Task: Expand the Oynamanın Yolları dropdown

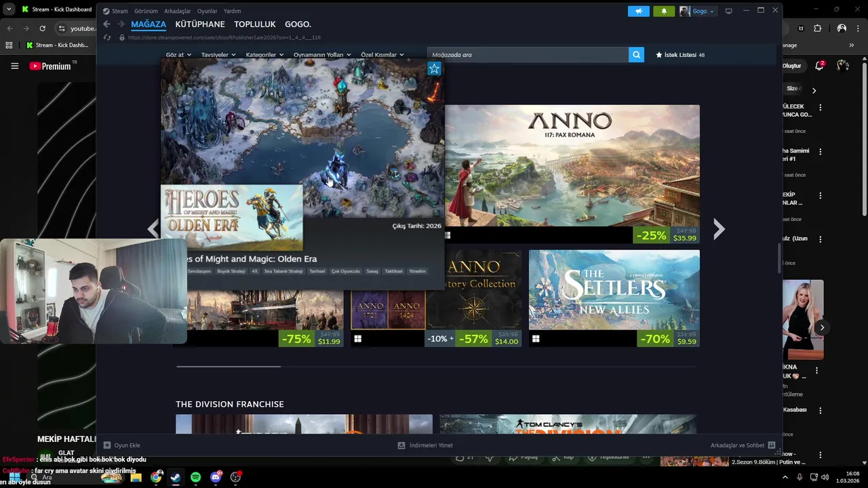Action: (x=322, y=55)
